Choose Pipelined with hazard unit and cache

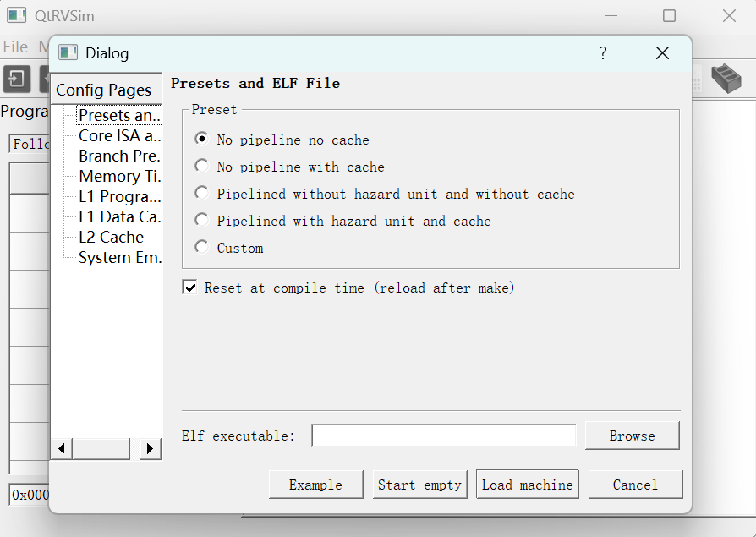pyautogui.click(x=201, y=221)
